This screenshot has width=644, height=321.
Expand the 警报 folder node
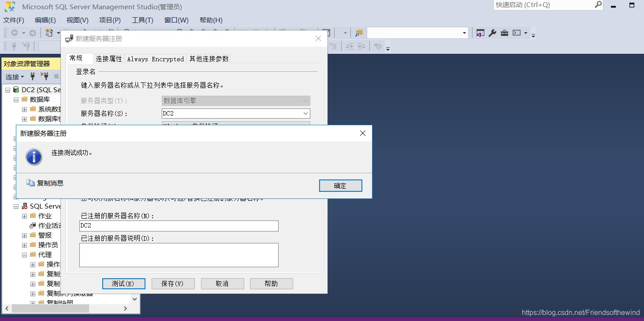pyautogui.click(x=24, y=235)
